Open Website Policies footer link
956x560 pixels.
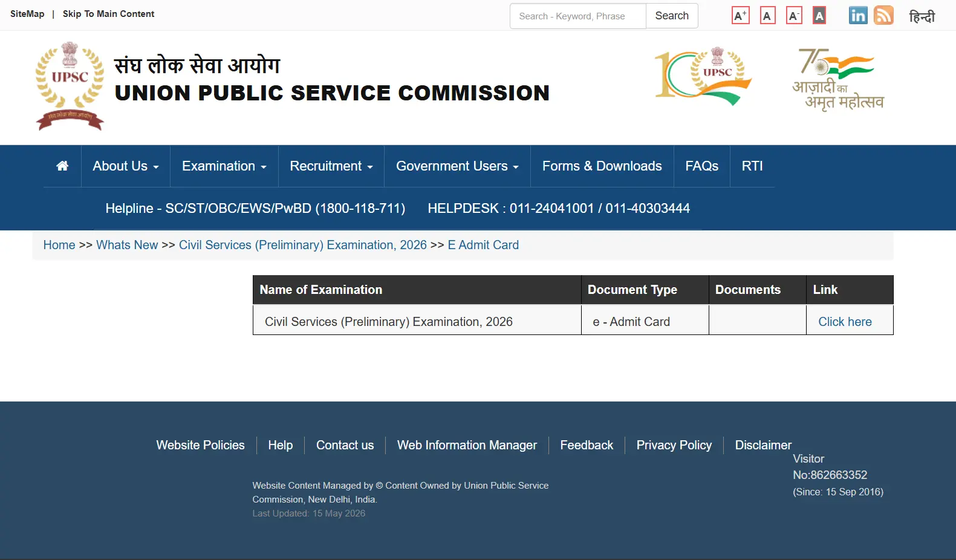(x=200, y=445)
